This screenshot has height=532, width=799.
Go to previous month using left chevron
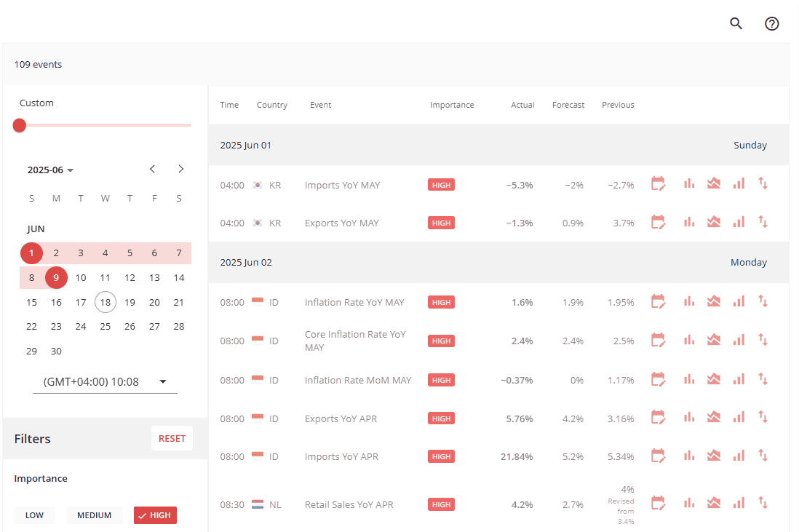(x=153, y=170)
